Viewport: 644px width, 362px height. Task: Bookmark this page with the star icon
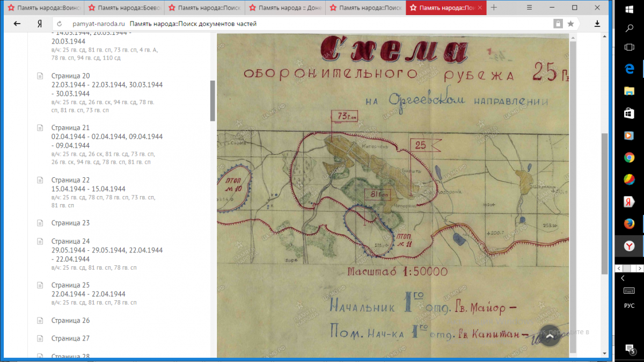pyautogui.click(x=570, y=24)
